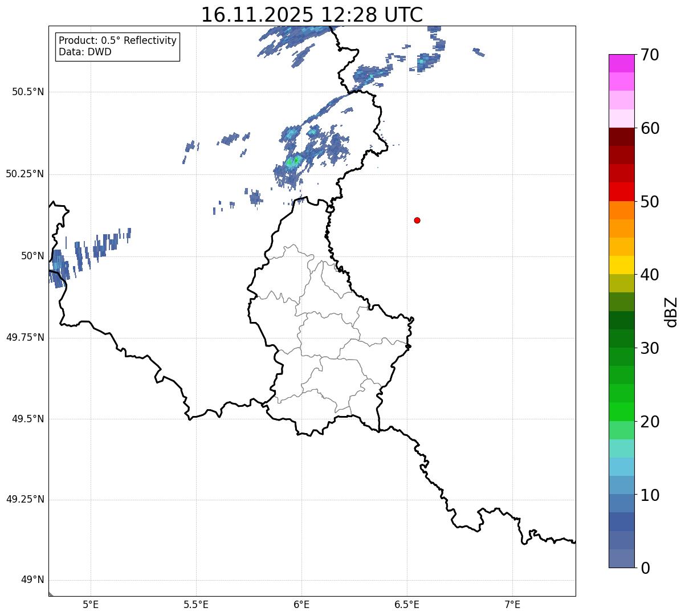The image size is (685, 616).
Task: Click the 50°N latitude label
Action: (x=32, y=256)
